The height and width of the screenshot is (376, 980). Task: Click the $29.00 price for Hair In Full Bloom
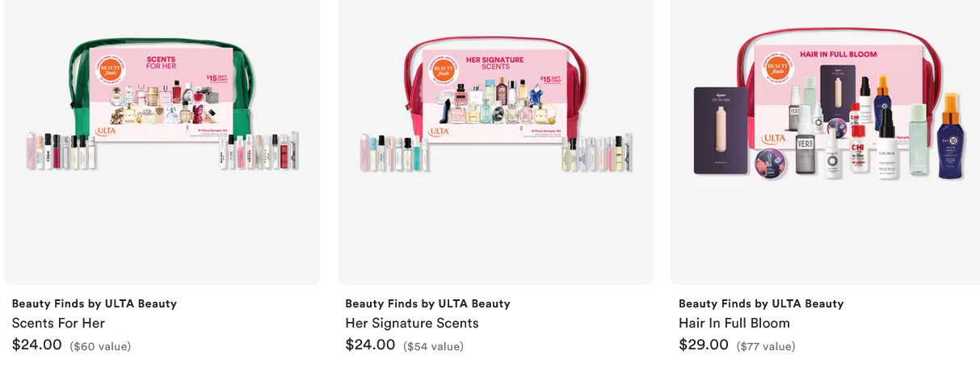(704, 345)
